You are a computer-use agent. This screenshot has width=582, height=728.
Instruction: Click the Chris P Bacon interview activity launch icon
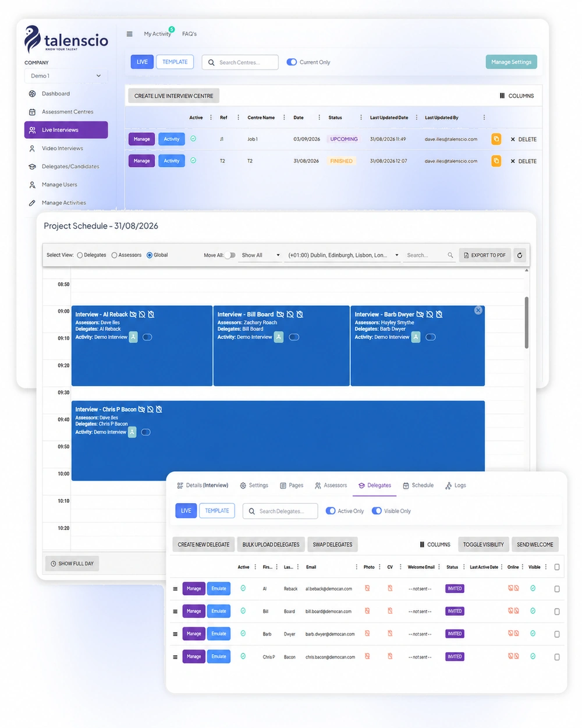(133, 432)
